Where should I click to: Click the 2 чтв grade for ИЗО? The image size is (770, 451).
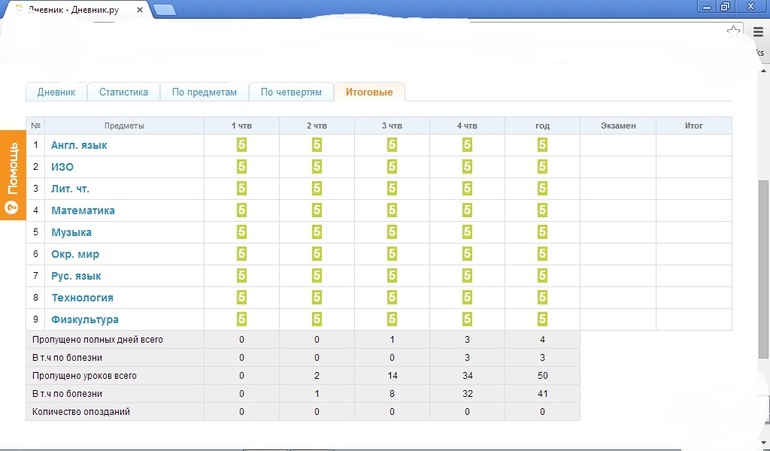pos(317,167)
